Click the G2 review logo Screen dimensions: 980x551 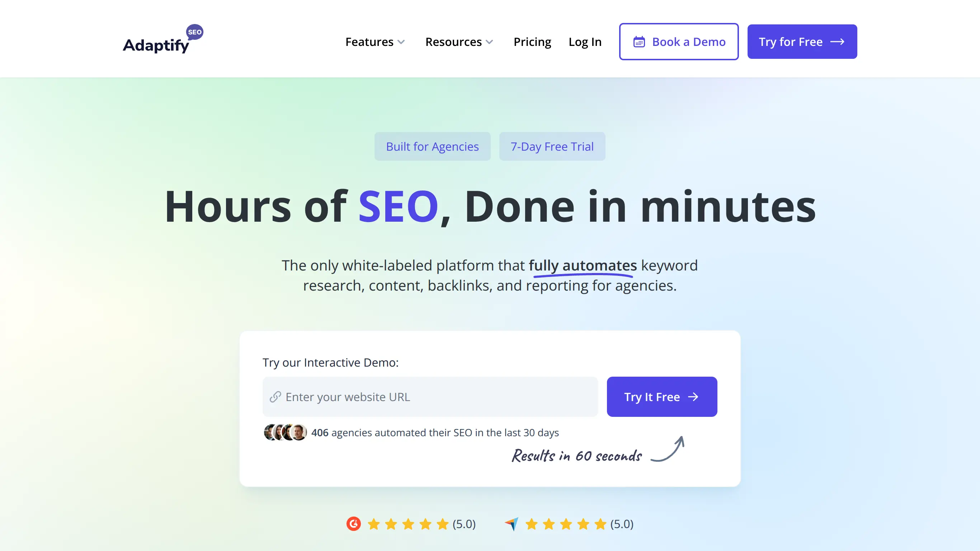[x=353, y=524]
